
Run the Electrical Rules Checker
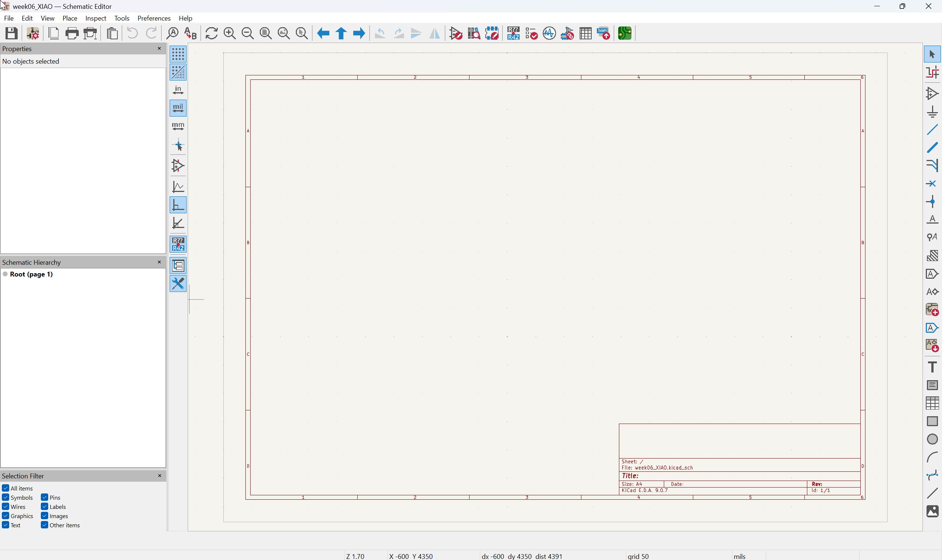pos(531,33)
